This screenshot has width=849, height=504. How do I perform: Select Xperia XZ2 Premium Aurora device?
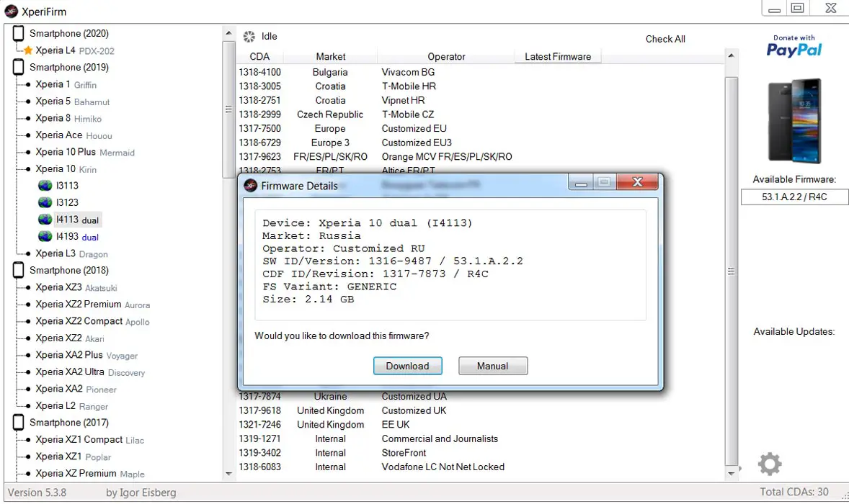pos(92,305)
